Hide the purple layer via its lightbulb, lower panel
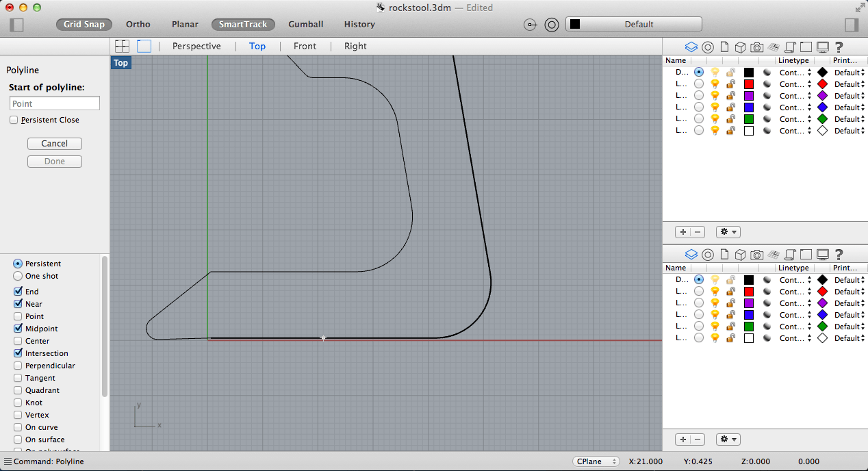 click(x=715, y=303)
